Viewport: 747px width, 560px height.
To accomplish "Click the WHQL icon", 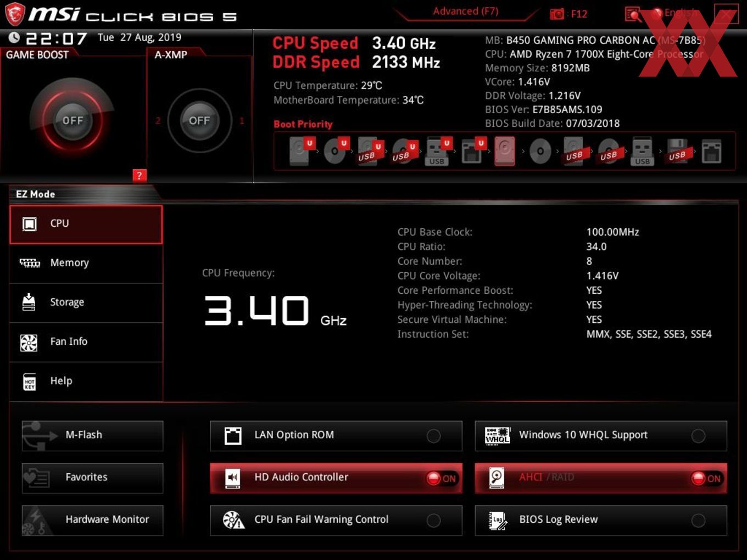I will point(498,436).
